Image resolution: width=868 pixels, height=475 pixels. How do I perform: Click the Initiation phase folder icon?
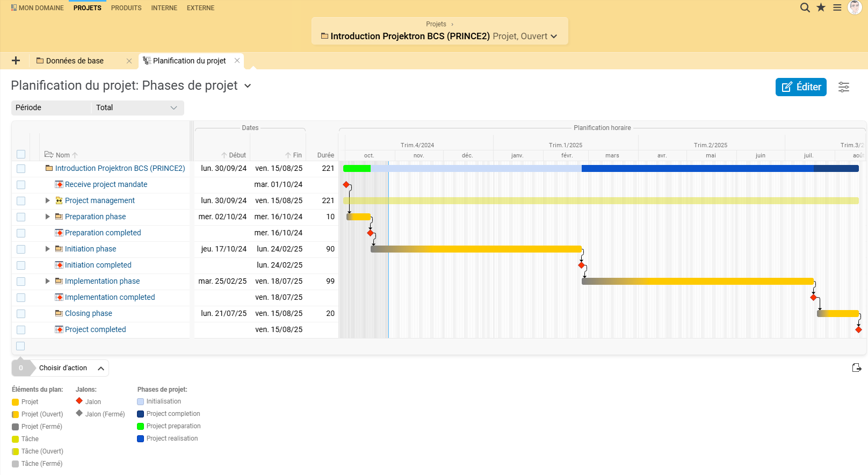click(x=59, y=249)
